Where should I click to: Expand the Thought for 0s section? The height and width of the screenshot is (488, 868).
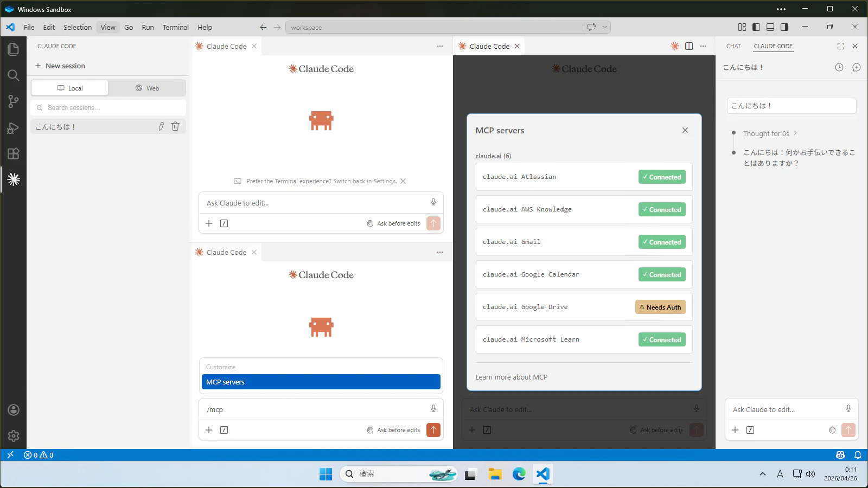770,133
